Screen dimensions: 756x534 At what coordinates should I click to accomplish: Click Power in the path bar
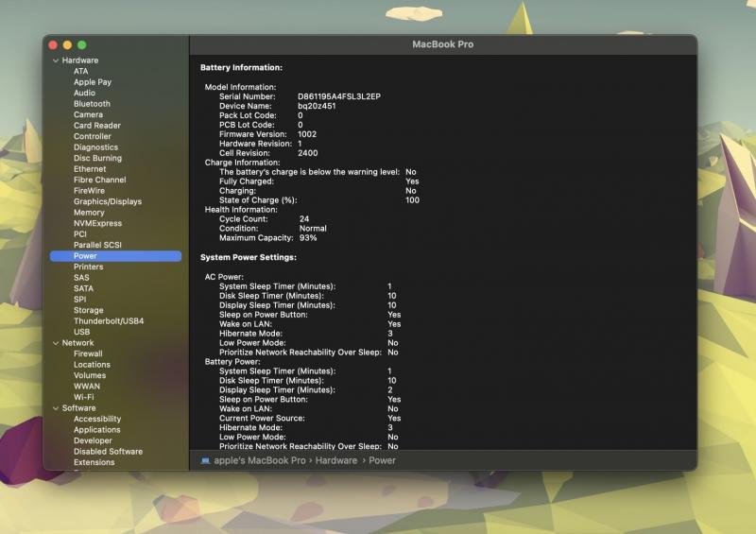pos(382,460)
